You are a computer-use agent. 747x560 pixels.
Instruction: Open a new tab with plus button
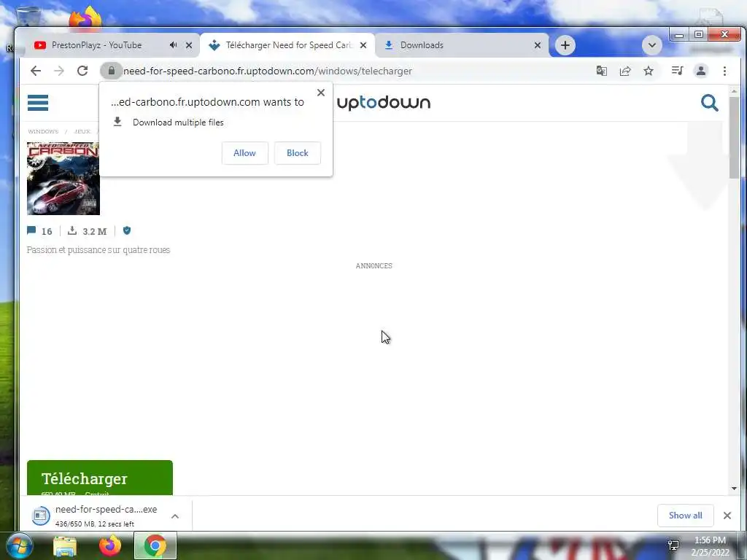pyautogui.click(x=565, y=45)
